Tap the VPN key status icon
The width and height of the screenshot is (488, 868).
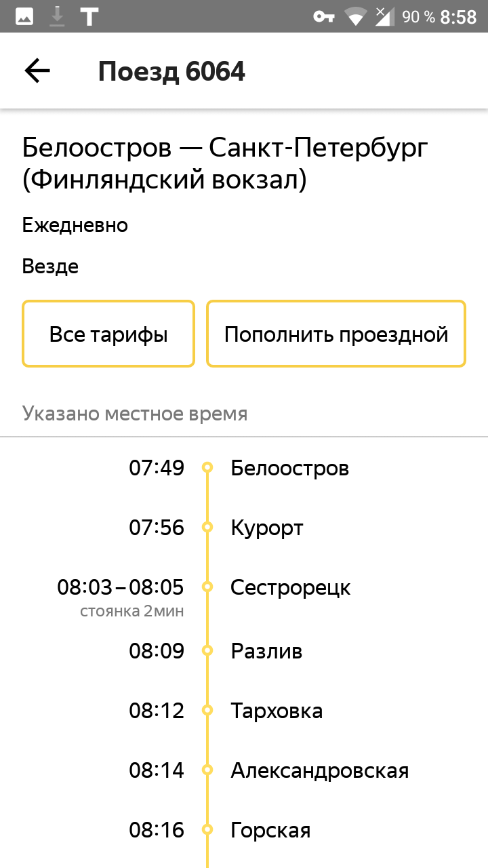(324, 17)
